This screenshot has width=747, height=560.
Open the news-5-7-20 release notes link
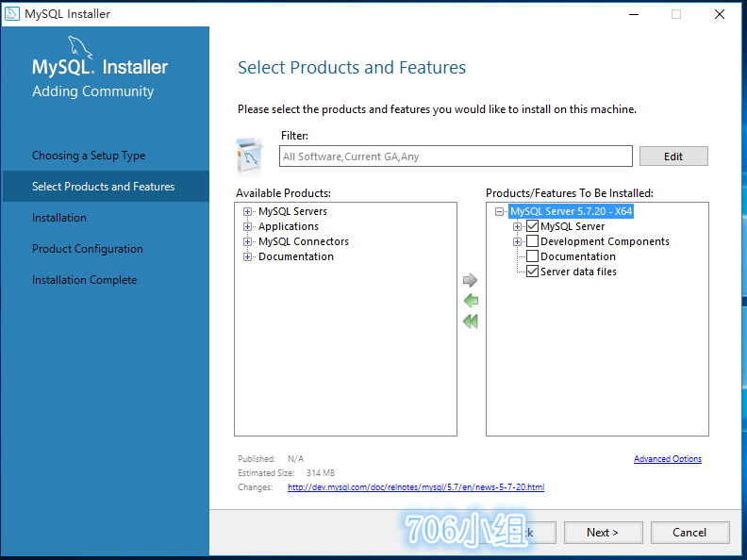coord(416,487)
